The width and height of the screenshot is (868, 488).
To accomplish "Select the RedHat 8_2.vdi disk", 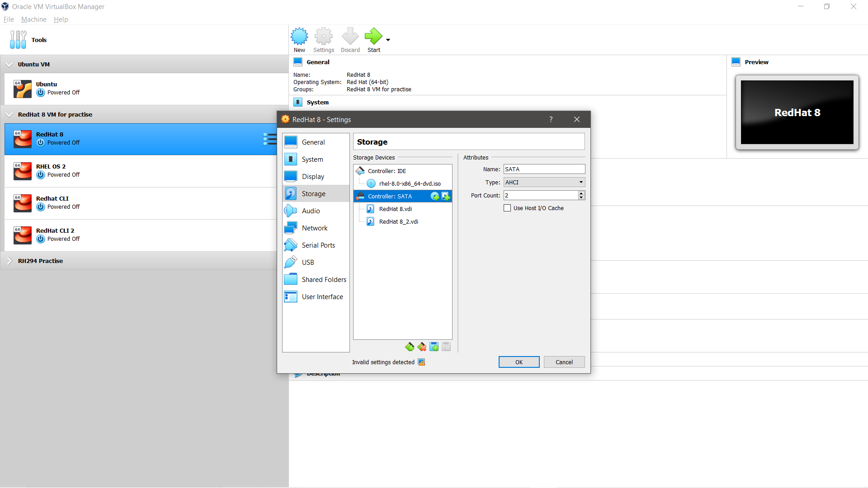I will tap(402, 221).
